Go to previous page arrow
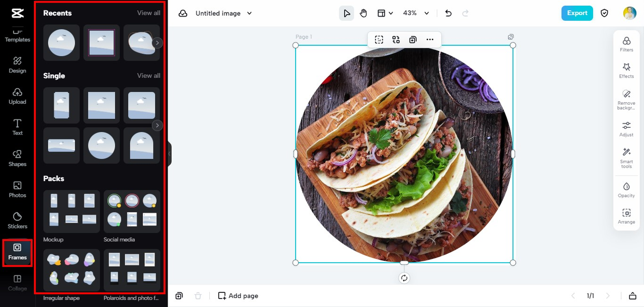This screenshot has width=644, height=307. point(573,296)
